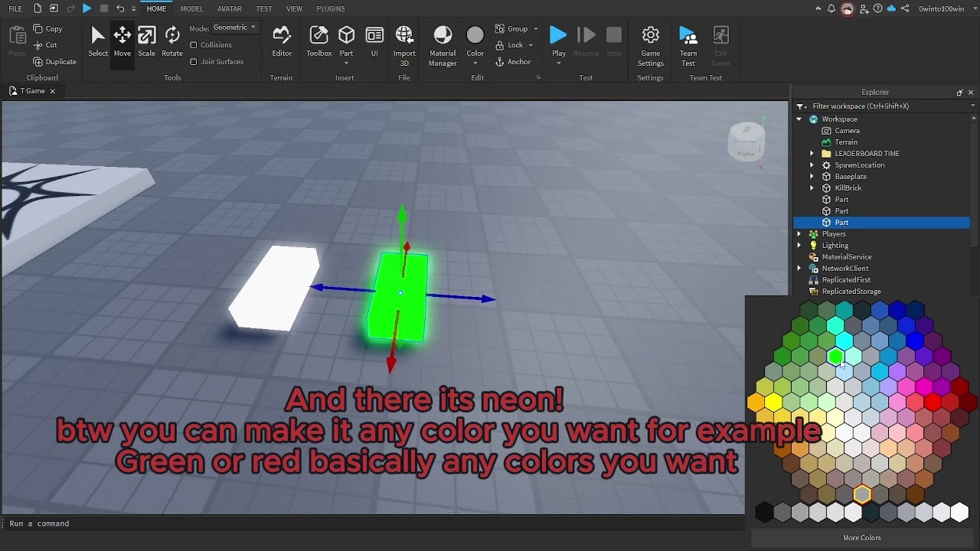Image resolution: width=980 pixels, height=551 pixels.
Task: Undo with the quick-access undo arrow
Action: (x=120, y=8)
